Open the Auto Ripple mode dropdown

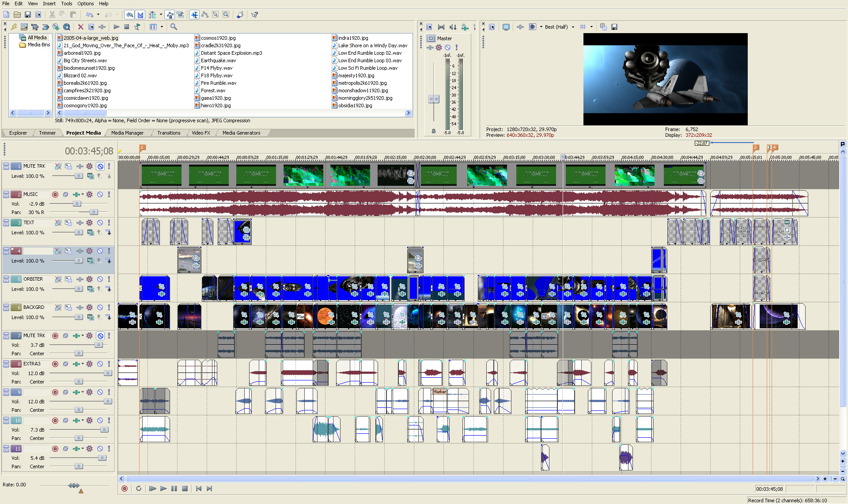(161, 15)
